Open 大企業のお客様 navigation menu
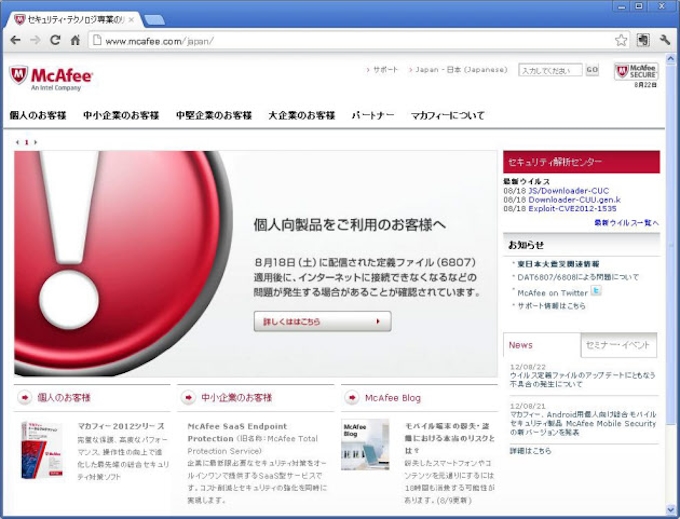The image size is (680, 519). [301, 116]
